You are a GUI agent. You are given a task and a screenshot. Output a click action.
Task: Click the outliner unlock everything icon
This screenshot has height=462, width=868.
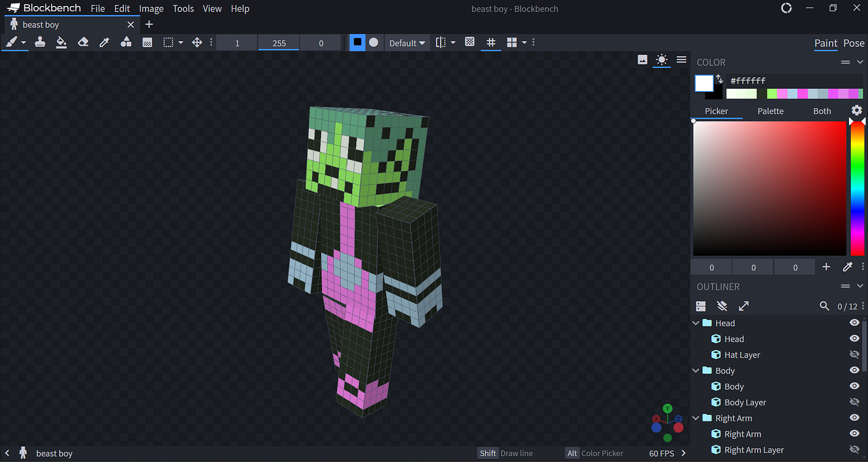point(722,306)
